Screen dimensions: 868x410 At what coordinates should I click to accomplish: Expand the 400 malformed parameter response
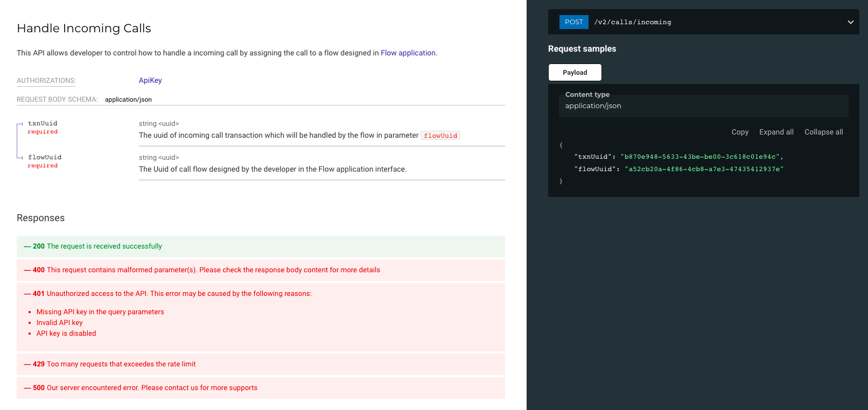[261, 270]
